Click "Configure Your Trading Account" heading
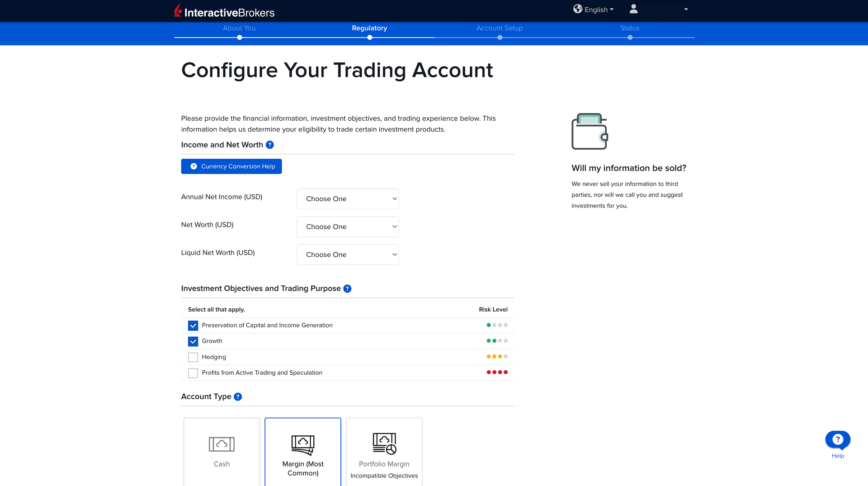 337,71
